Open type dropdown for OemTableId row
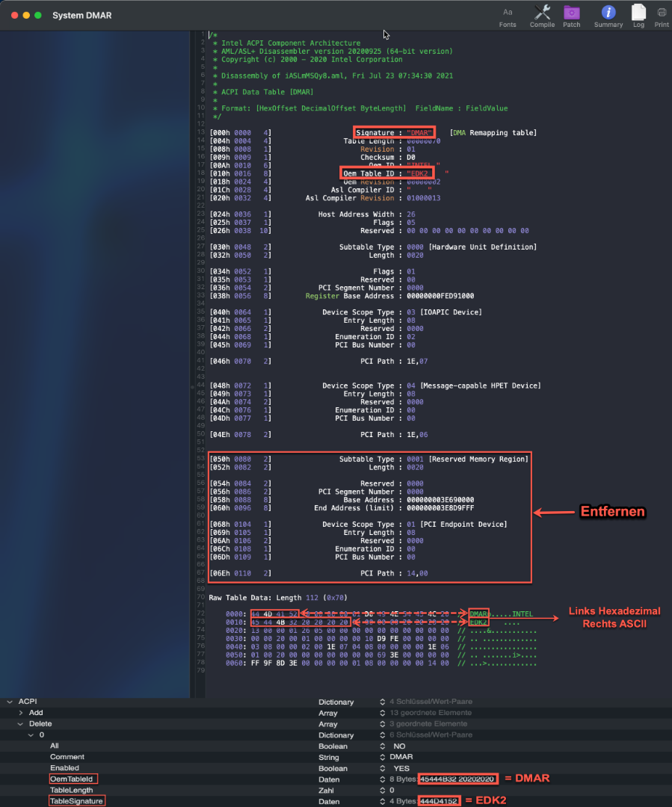 [x=383, y=779]
